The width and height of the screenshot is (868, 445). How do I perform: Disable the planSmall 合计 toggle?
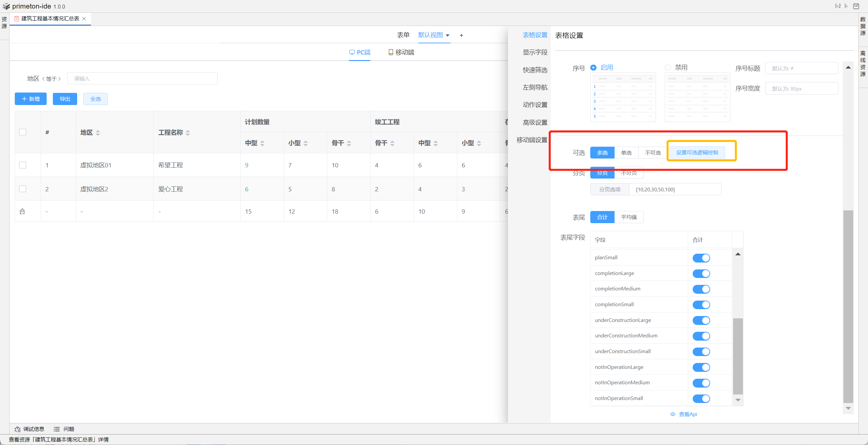click(701, 258)
